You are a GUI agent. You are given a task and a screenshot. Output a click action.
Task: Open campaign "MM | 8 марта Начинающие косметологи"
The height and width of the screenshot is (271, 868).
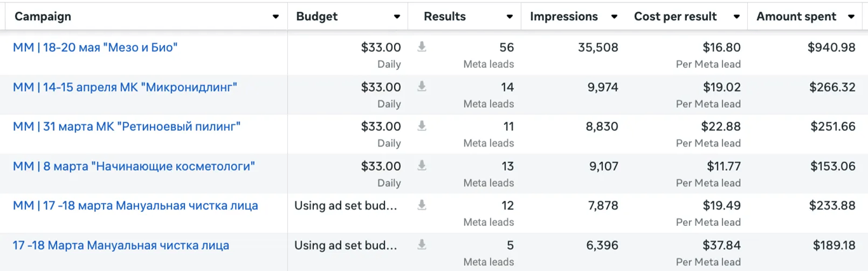tap(134, 166)
